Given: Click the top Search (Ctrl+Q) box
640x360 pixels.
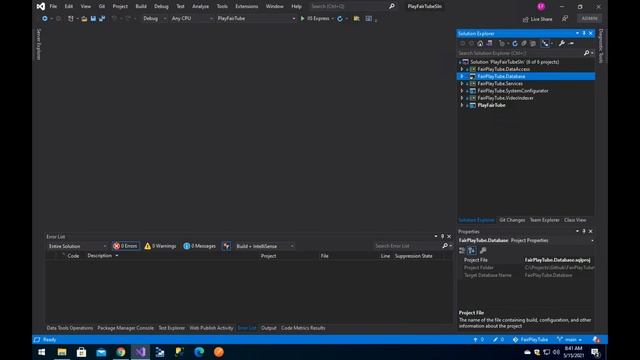Looking at the screenshot, I should point(348,6).
